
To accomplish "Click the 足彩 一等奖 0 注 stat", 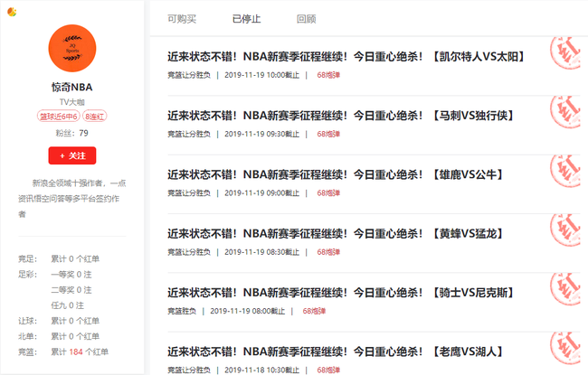I will [55, 275].
